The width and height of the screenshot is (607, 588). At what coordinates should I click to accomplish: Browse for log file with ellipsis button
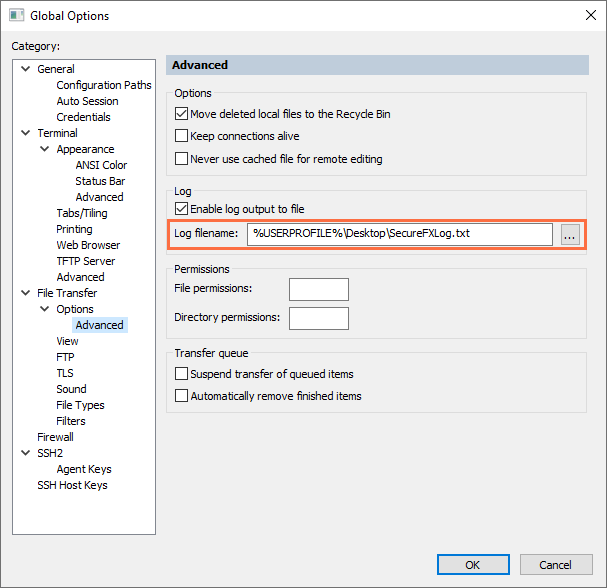tap(570, 234)
